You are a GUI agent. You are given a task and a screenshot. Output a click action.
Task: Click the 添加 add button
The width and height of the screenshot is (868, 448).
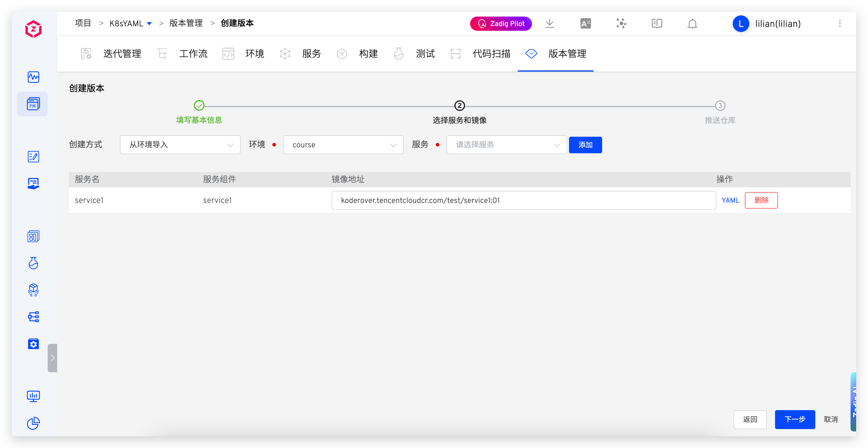click(585, 145)
